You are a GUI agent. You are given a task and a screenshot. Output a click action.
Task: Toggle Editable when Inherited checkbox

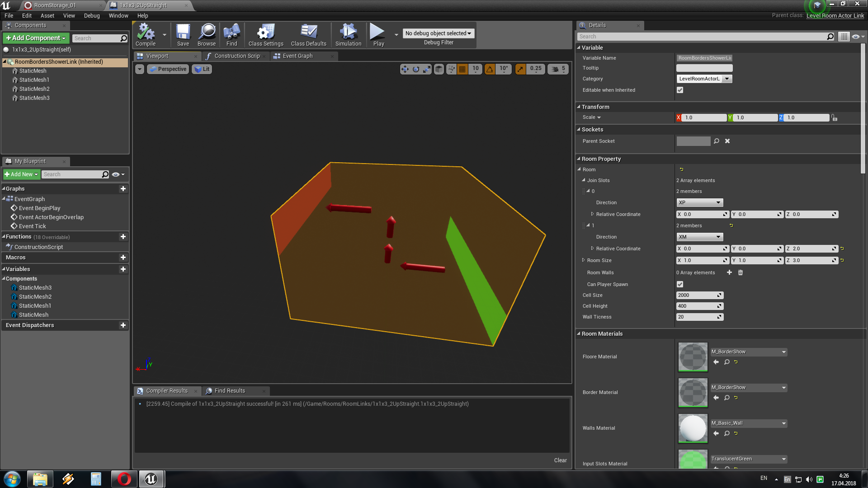(x=680, y=90)
